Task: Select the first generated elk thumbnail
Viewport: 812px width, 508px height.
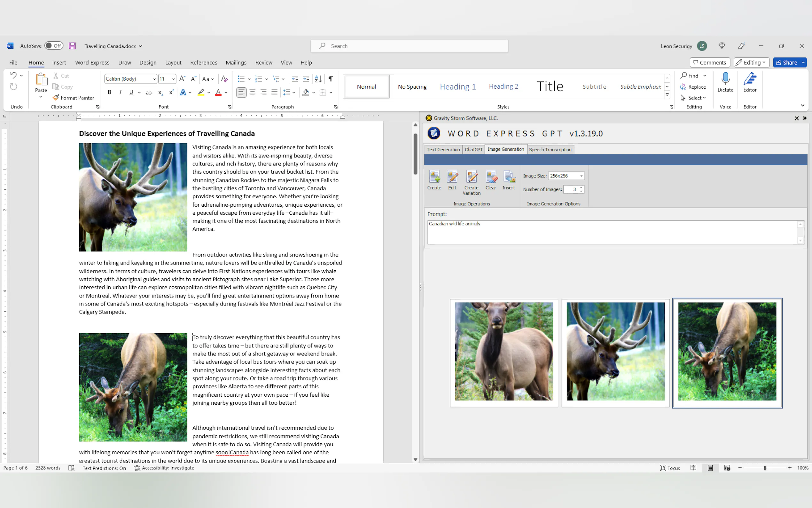Action: click(x=504, y=352)
